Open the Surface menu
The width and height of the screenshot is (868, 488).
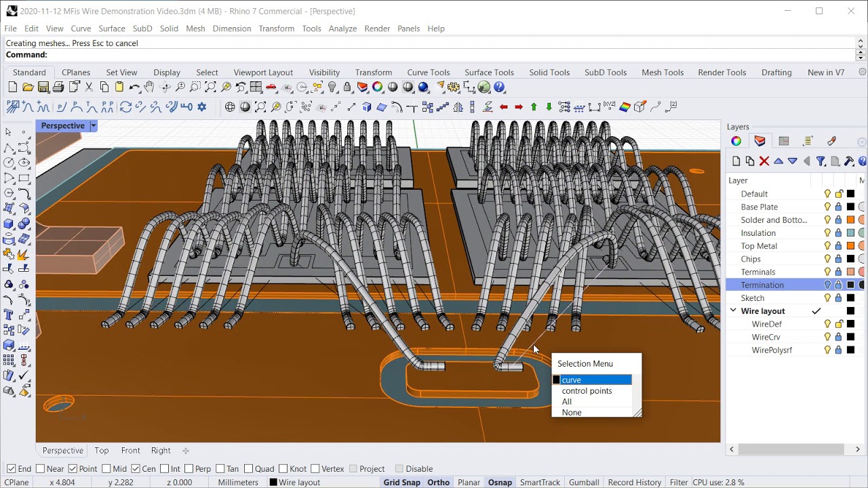tap(112, 28)
